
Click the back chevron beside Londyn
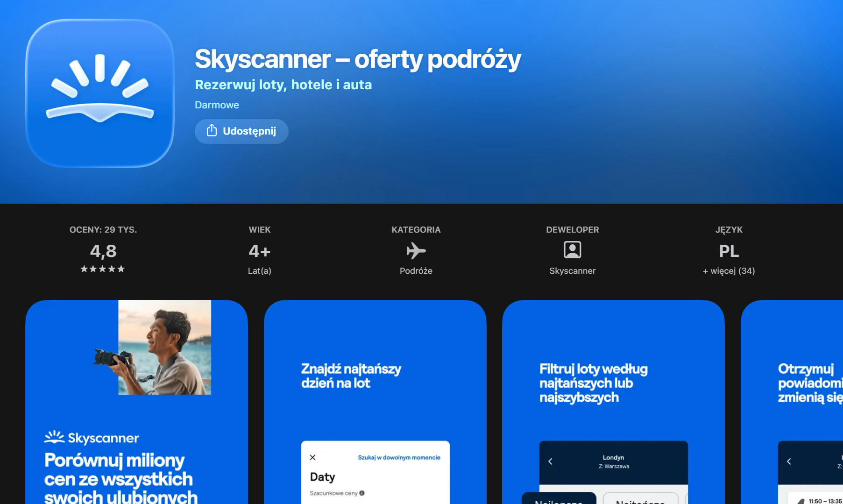pos(550,461)
